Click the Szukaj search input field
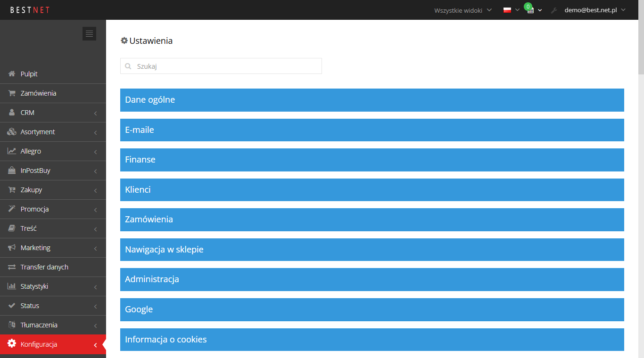Viewport: 644px width, 358px height. click(221, 66)
